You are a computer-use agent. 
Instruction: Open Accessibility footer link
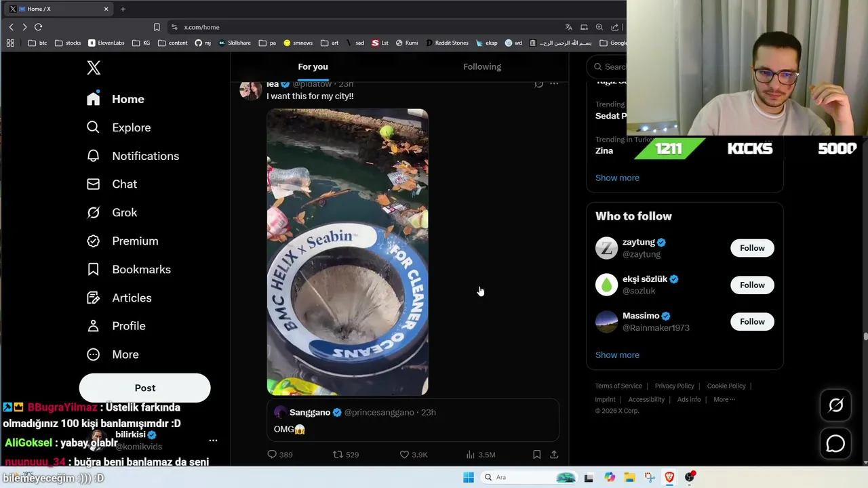coord(646,399)
